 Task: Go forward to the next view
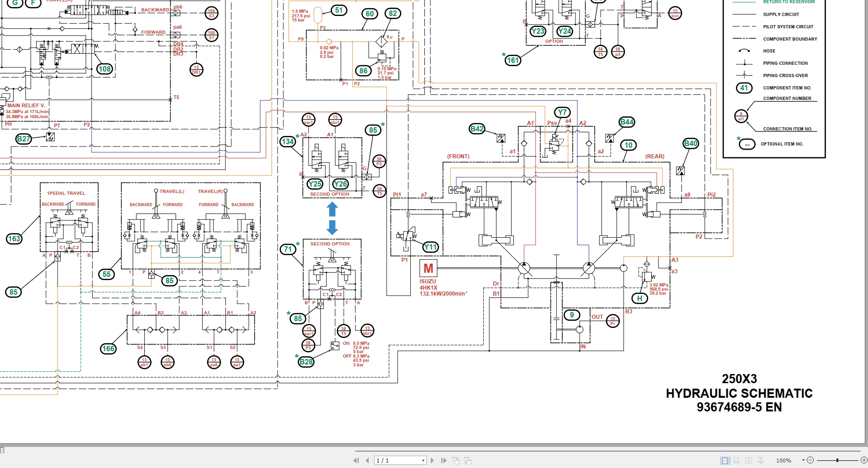[468, 461]
